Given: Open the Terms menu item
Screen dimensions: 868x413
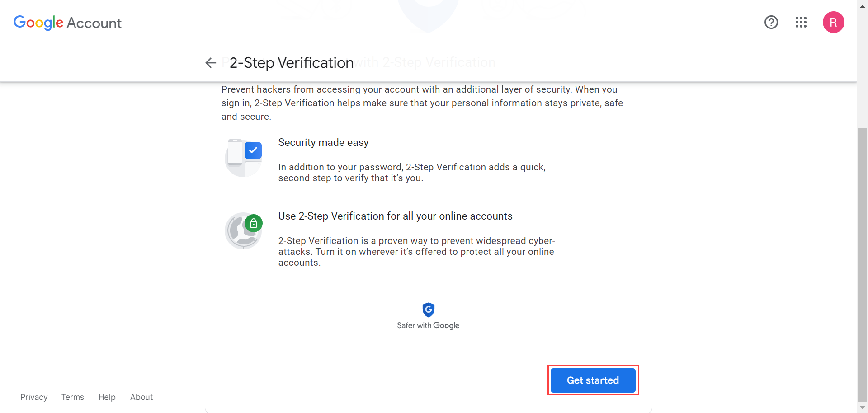Looking at the screenshot, I should pyautogui.click(x=72, y=397).
